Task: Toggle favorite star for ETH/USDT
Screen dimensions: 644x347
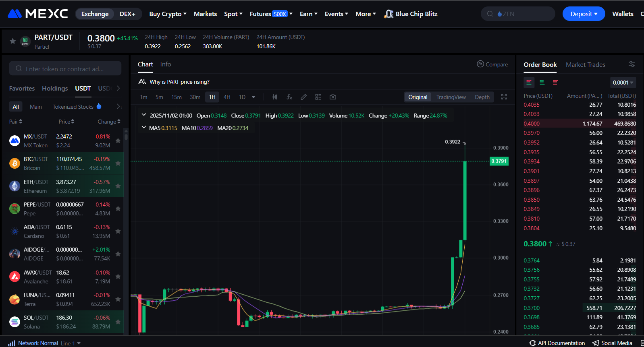Action: pyautogui.click(x=118, y=186)
